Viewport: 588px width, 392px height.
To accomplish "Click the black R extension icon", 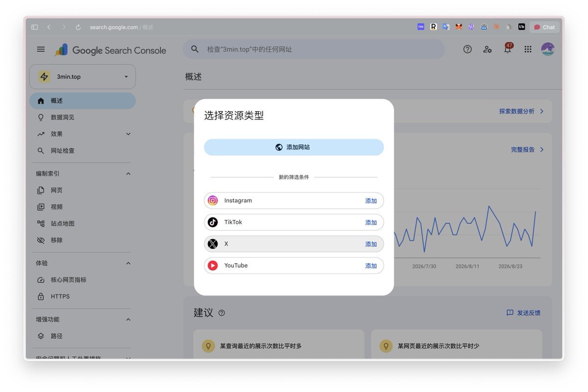I will click(434, 27).
